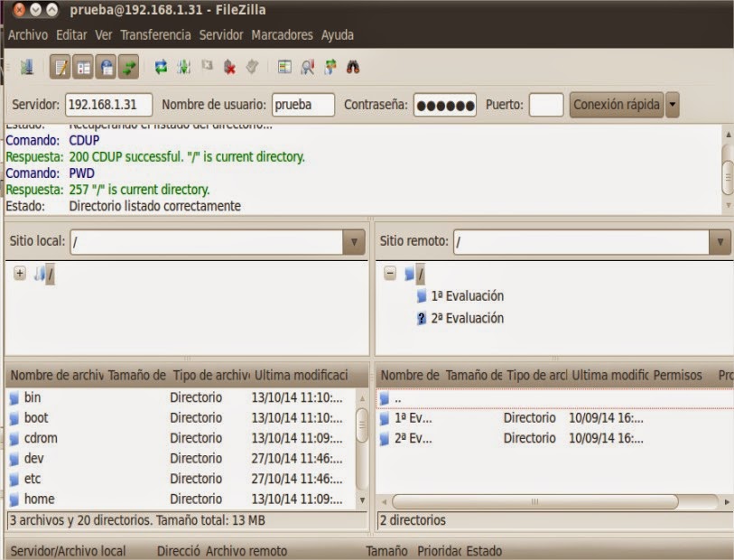Image resolution: width=734 pixels, height=560 pixels.
Task: Open the Sitio local path dropdown
Action: pos(354,241)
